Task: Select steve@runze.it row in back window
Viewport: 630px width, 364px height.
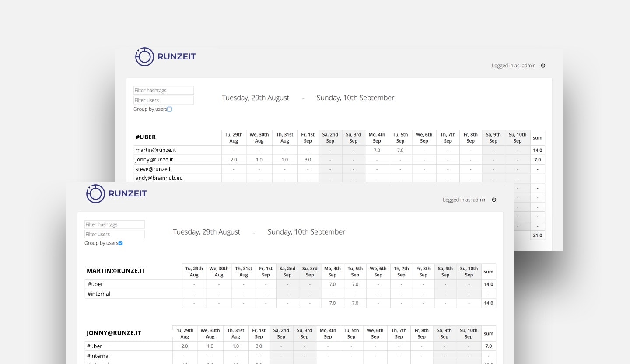Action: coord(339,169)
